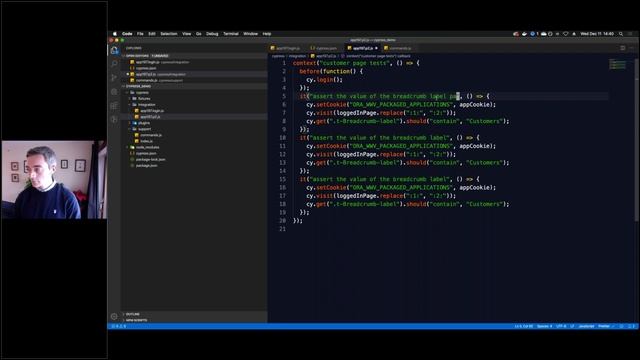The height and width of the screenshot is (360, 640).
Task: Close the unsaved app107p2.js tab via dot
Action: click(x=376, y=48)
